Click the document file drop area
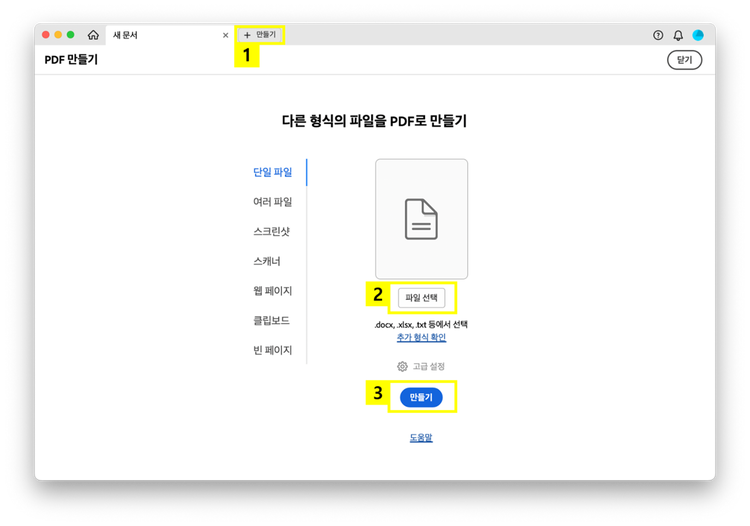The height and width of the screenshot is (526, 750). pos(421,219)
